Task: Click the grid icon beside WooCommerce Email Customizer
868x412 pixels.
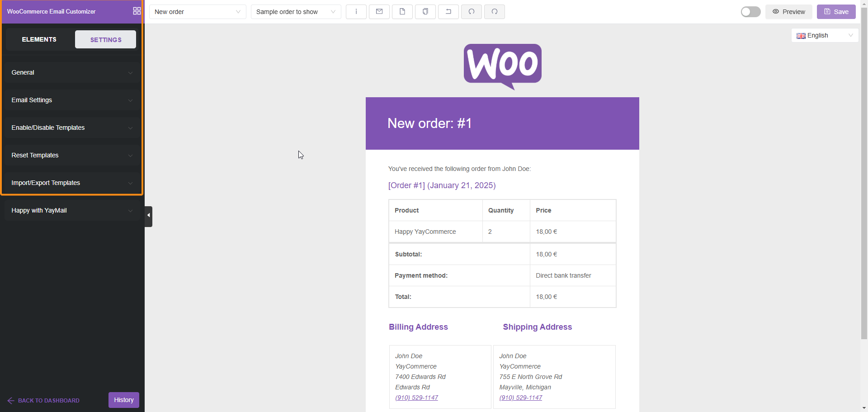Action: [137, 11]
